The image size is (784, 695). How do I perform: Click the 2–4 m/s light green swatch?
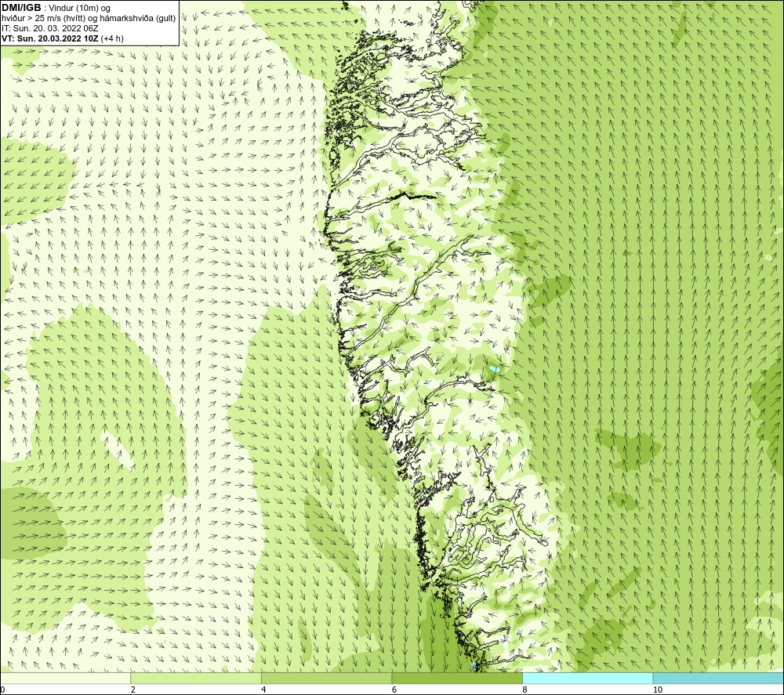(195, 678)
